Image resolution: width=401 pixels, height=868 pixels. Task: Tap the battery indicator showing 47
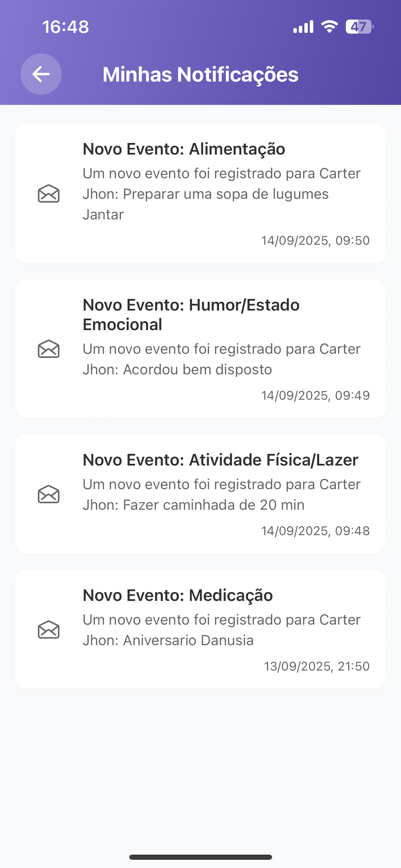(x=360, y=26)
